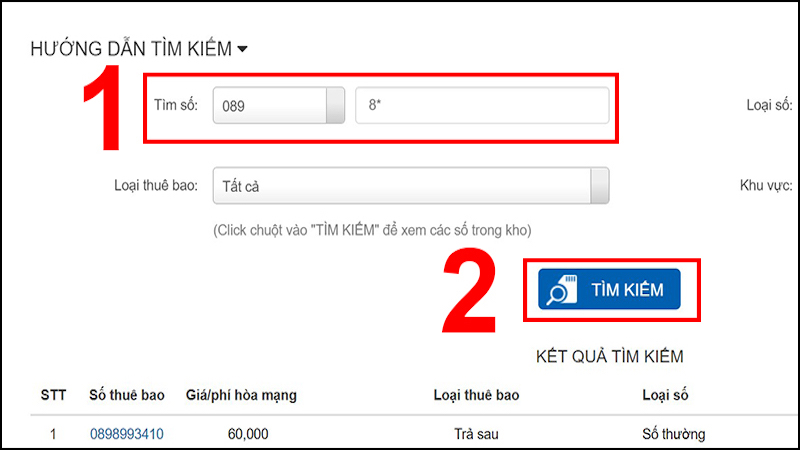Image resolution: width=800 pixels, height=450 pixels.
Task: Focus the number search field containing 8*
Action: tap(482, 106)
